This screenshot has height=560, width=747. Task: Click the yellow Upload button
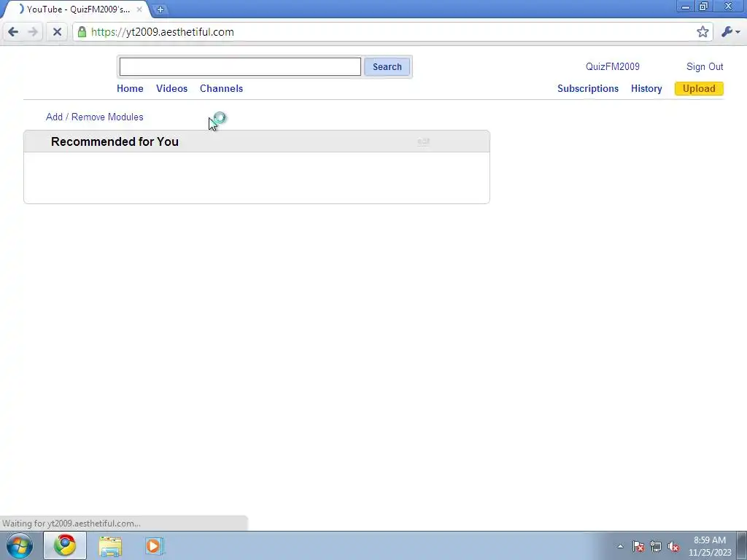(x=699, y=88)
